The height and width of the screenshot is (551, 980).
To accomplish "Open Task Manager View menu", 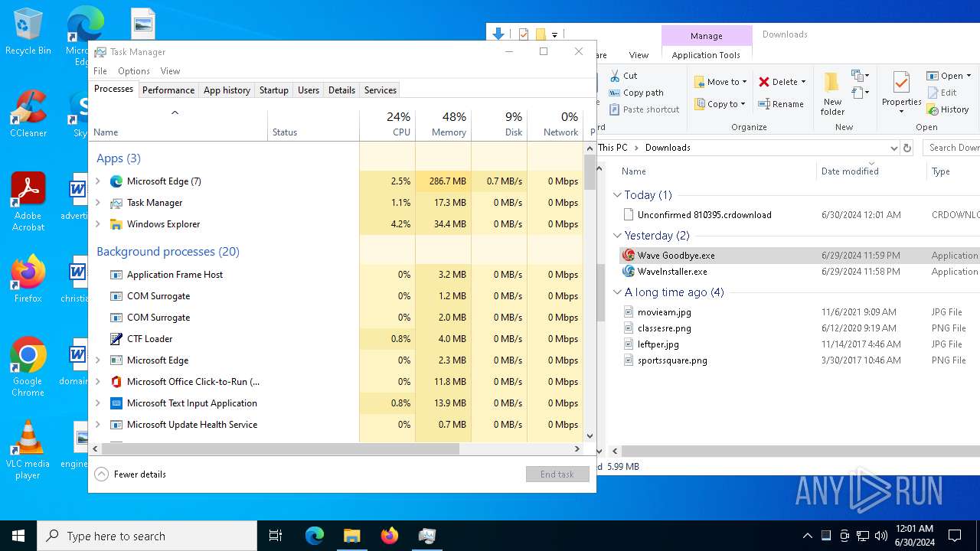I will click(170, 71).
